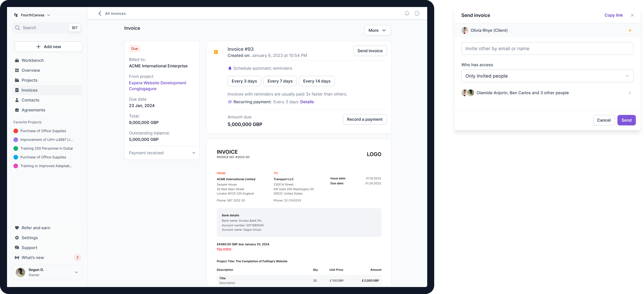
Task: Click the Workbench briefcase icon
Action: click(17, 61)
